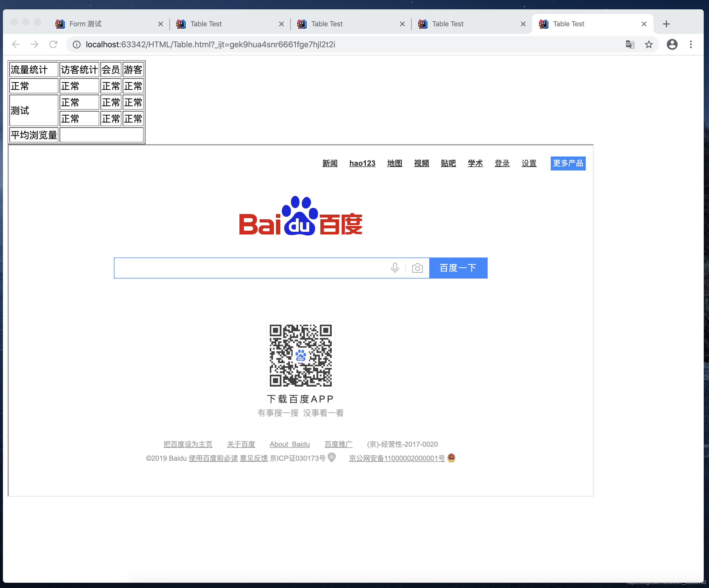
Task: Click the About Baidu footer link
Action: 289,444
